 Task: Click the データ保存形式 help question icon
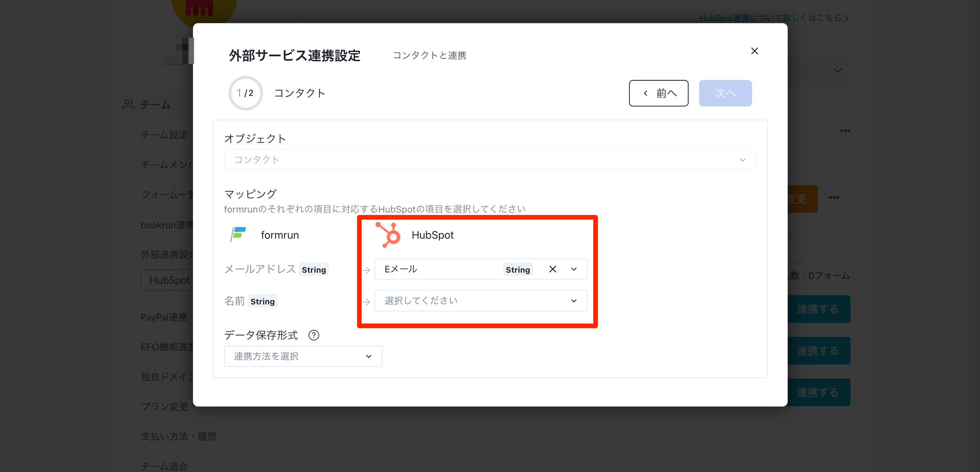(x=314, y=335)
